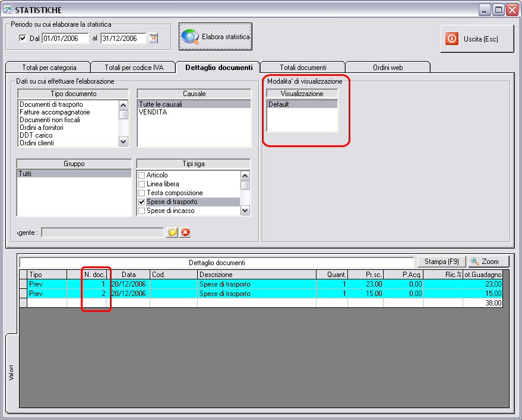Screen dimensions: 522x420
Task: Clear agente field with red X icon
Action: coord(185,232)
